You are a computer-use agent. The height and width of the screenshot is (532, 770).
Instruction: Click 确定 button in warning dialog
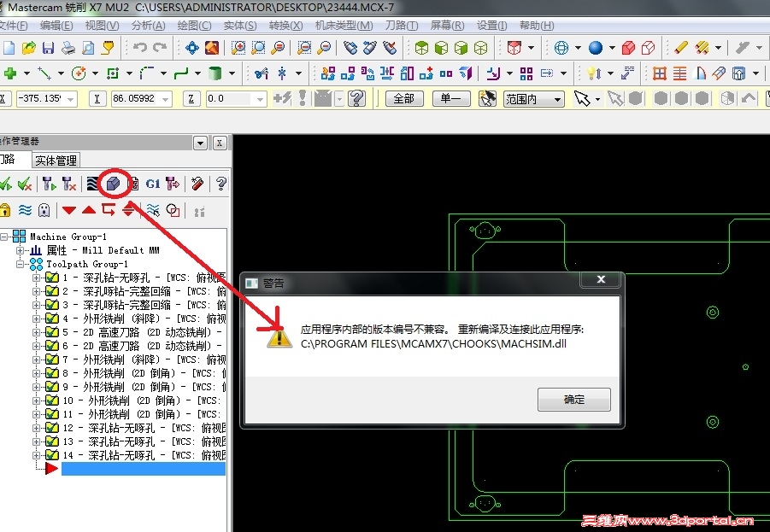574,400
